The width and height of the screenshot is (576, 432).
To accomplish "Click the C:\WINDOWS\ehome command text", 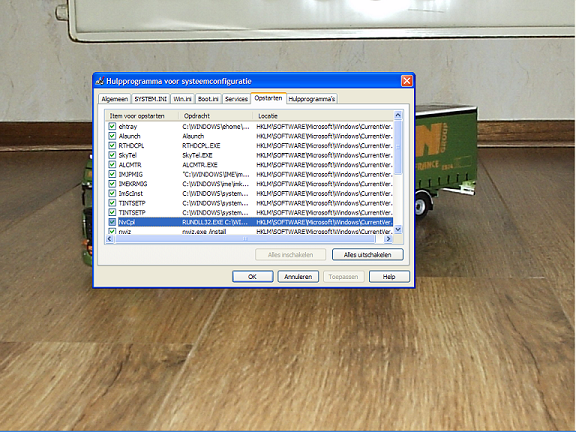I will pyautogui.click(x=216, y=126).
